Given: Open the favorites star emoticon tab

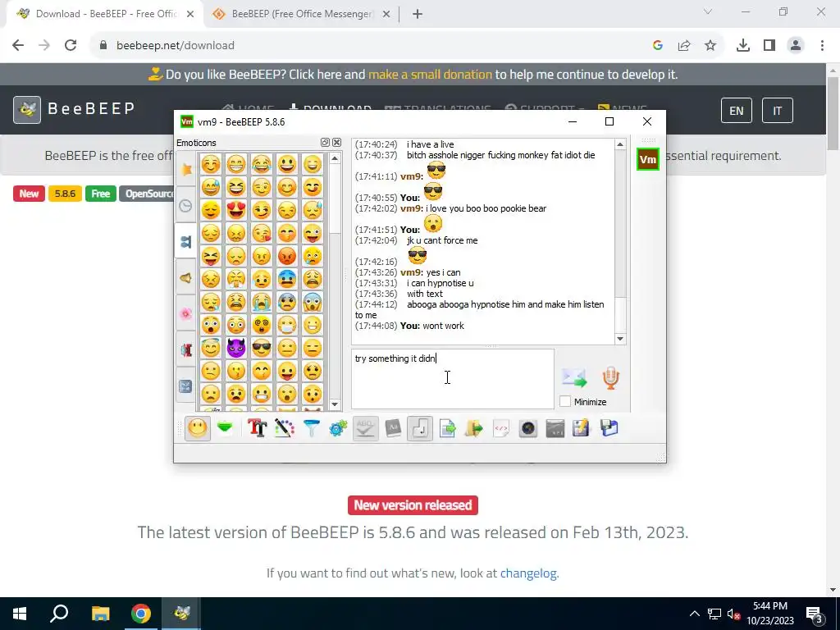Looking at the screenshot, I should 186,169.
